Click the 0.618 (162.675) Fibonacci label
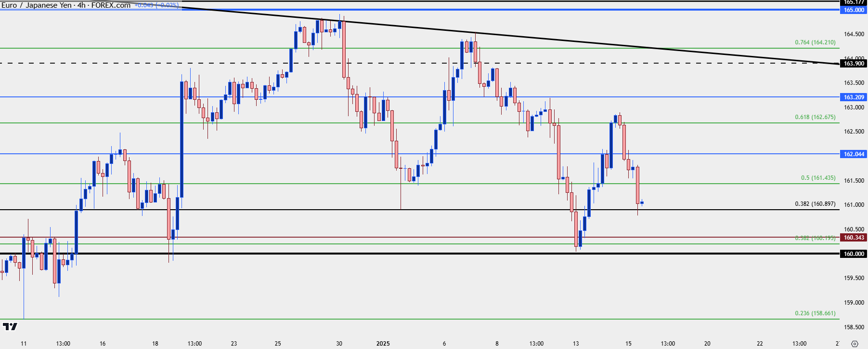This screenshot has height=349, width=868. 815,117
